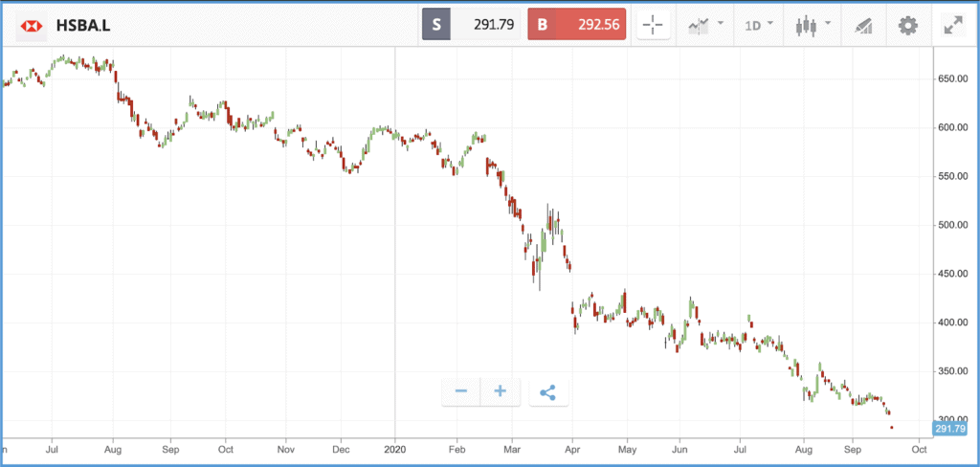Click the 2020 label on the time axis

394,449
